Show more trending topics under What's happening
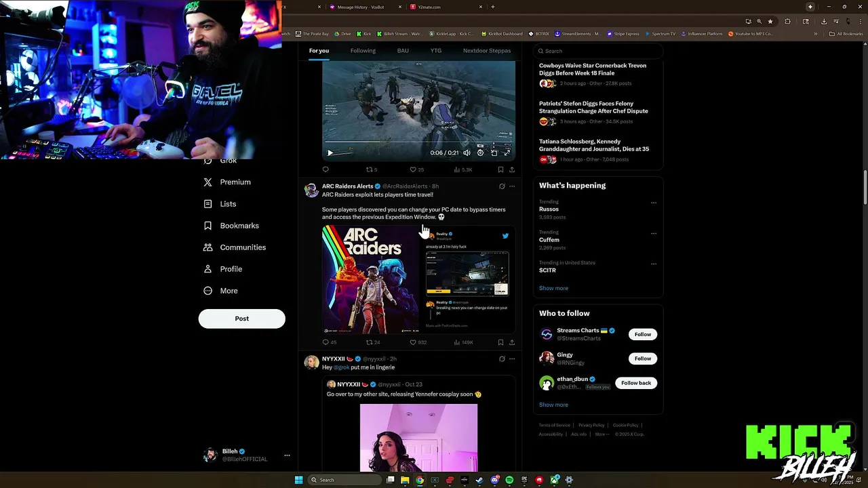Image resolution: width=868 pixels, height=488 pixels. click(553, 288)
